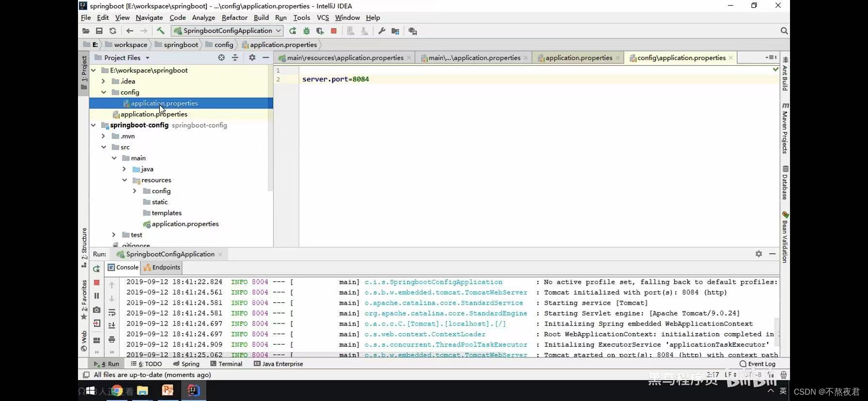Screen dimensions: 868x401
Task: Hide the Project panel with the minus icon
Action: [x=265, y=58]
